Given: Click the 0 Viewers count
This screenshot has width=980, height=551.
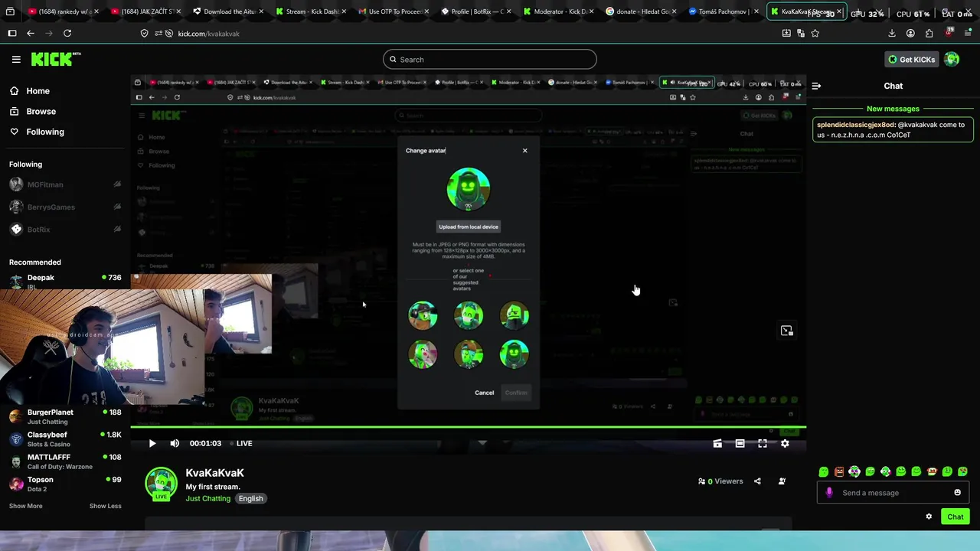Looking at the screenshot, I should point(720,481).
